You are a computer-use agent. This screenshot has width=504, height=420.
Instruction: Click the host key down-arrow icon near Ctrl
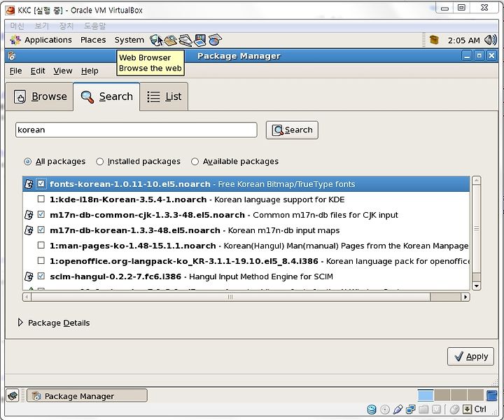pyautogui.click(x=468, y=409)
